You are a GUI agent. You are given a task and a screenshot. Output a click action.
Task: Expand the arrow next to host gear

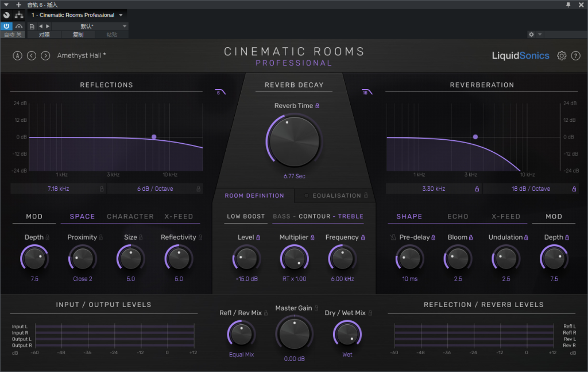tap(540, 34)
